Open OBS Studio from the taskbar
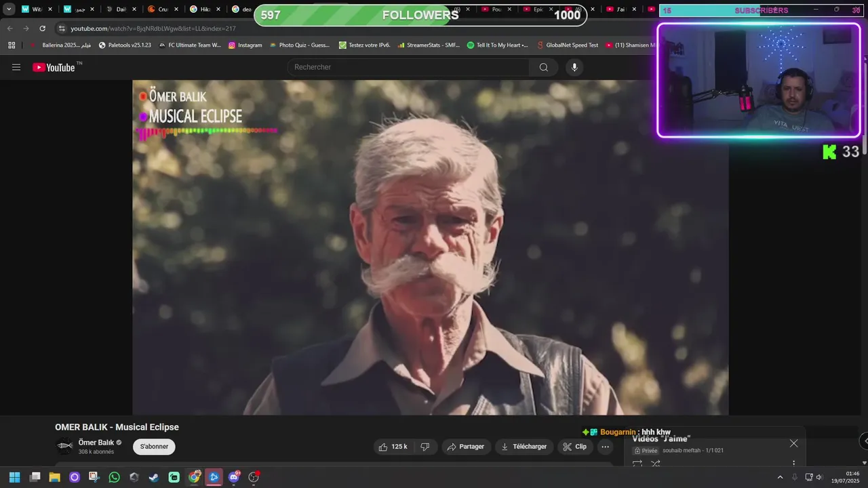The height and width of the screenshot is (488, 868). pyautogui.click(x=254, y=477)
